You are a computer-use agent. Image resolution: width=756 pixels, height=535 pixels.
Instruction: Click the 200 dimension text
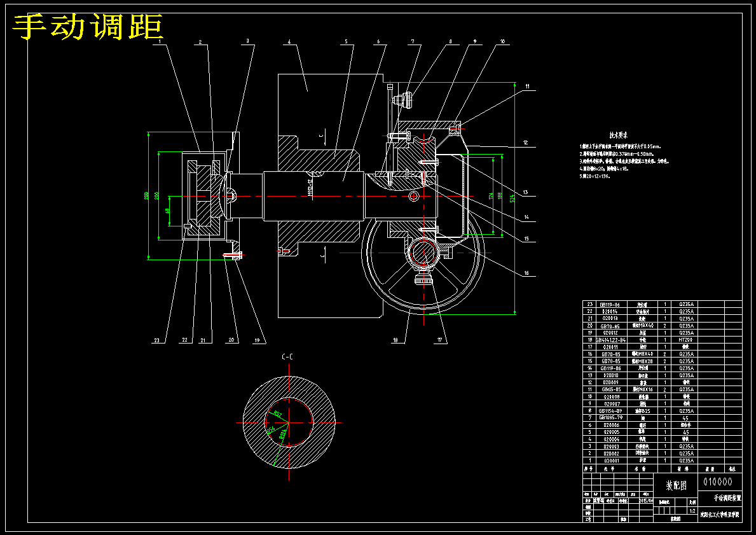coord(156,196)
